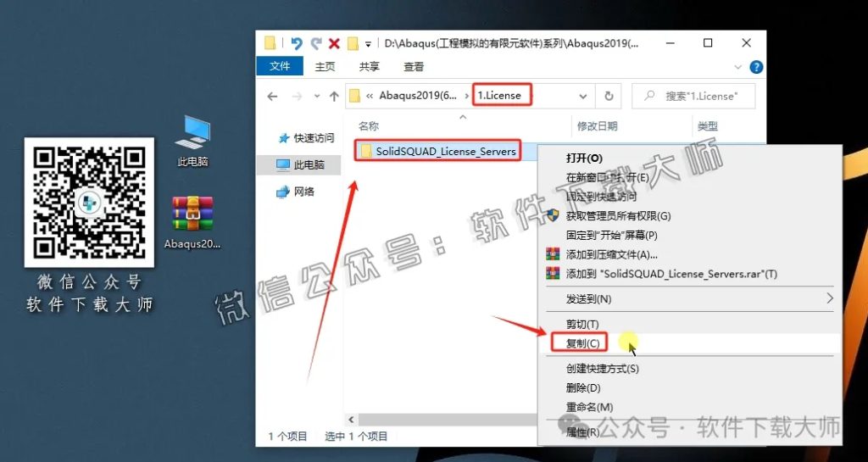Select the Abaqus20... WinRAR archive on desktop

[192, 223]
